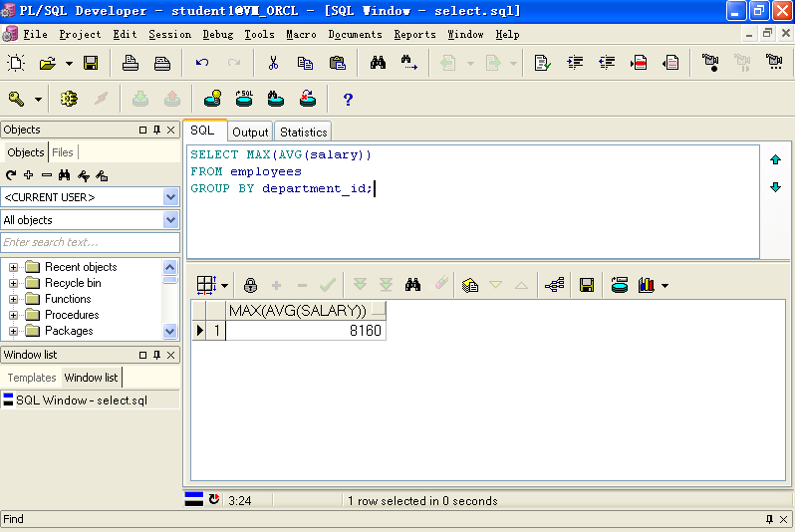Screen dimensions: 795x532
Task: Open Find with the binoculars toolbar icon
Action: coord(378,63)
